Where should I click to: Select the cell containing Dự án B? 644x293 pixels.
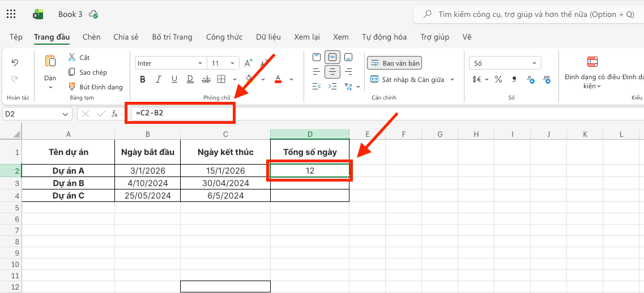68,183
